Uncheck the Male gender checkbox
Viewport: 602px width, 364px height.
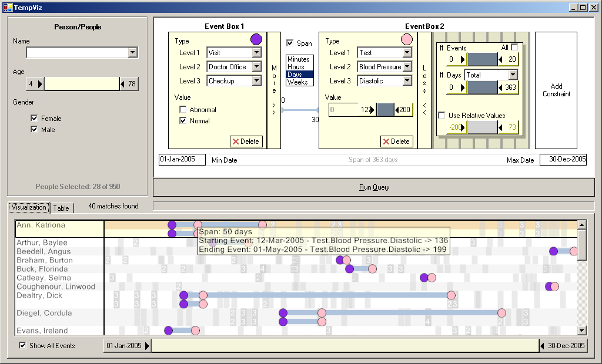coord(34,129)
